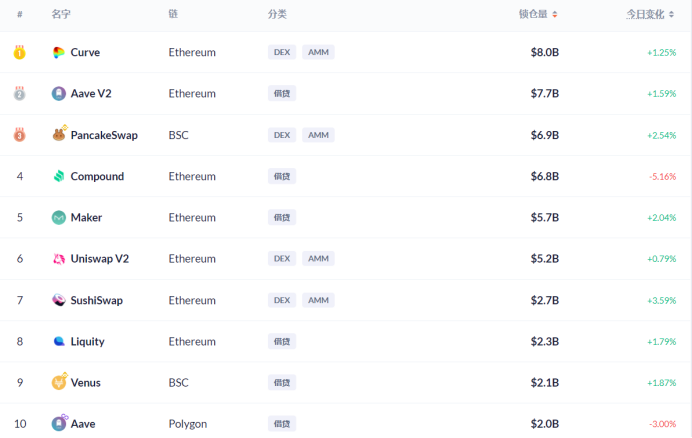Image resolution: width=692 pixels, height=438 pixels.
Task: Click the Liquity logo icon
Action: pos(59,341)
